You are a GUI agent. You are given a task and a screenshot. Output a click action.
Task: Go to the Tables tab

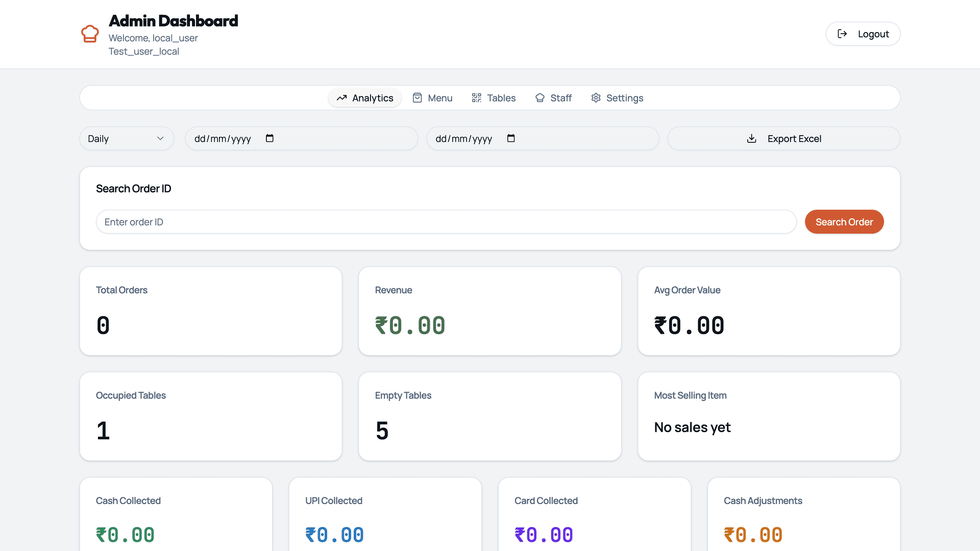point(494,98)
